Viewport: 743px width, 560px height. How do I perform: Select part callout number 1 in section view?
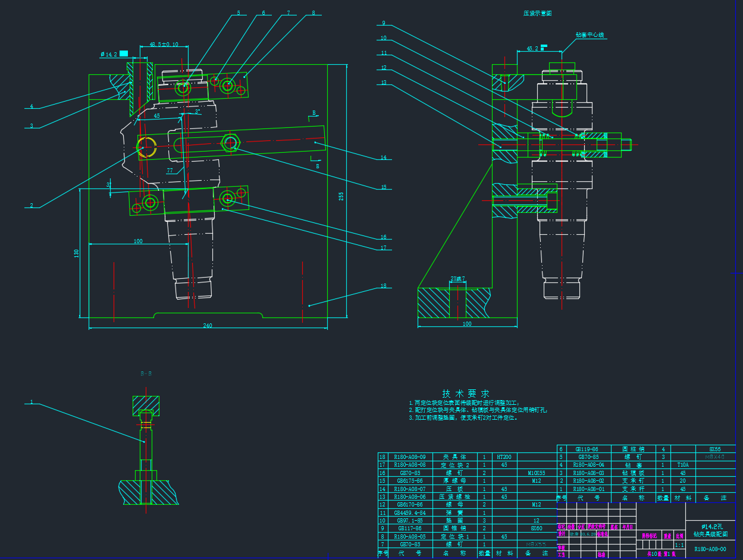pos(31,402)
